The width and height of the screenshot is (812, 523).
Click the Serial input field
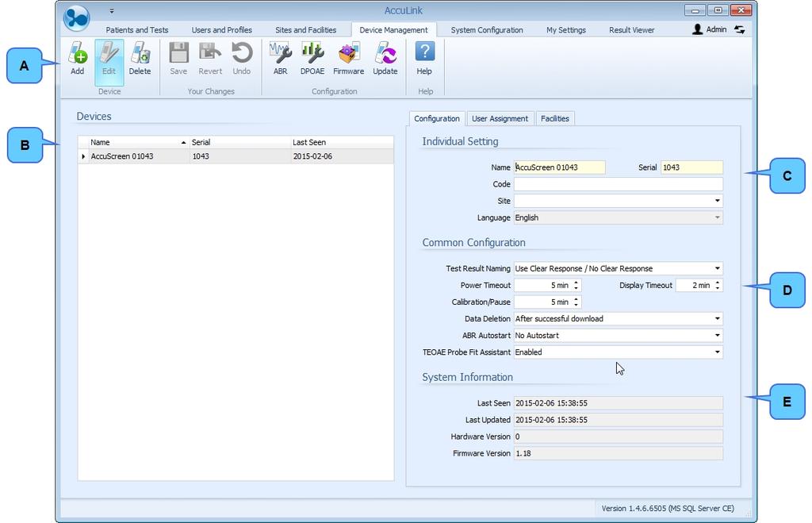[x=691, y=167]
